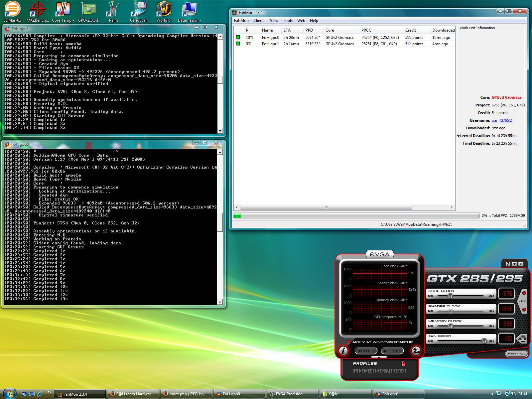Open the Windows Start orb
Viewport: 532px width, 399px height.
[x=9, y=393]
